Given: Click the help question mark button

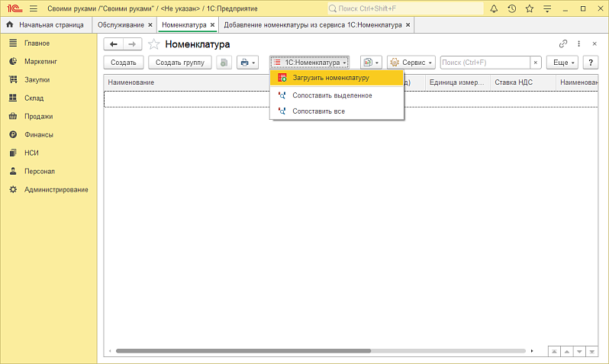Looking at the screenshot, I should (x=590, y=63).
